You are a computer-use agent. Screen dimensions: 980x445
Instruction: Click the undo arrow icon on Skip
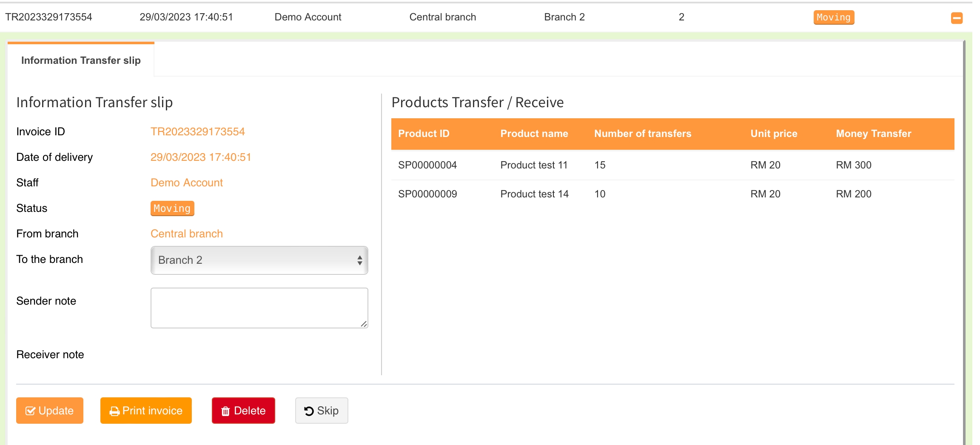[x=309, y=411]
